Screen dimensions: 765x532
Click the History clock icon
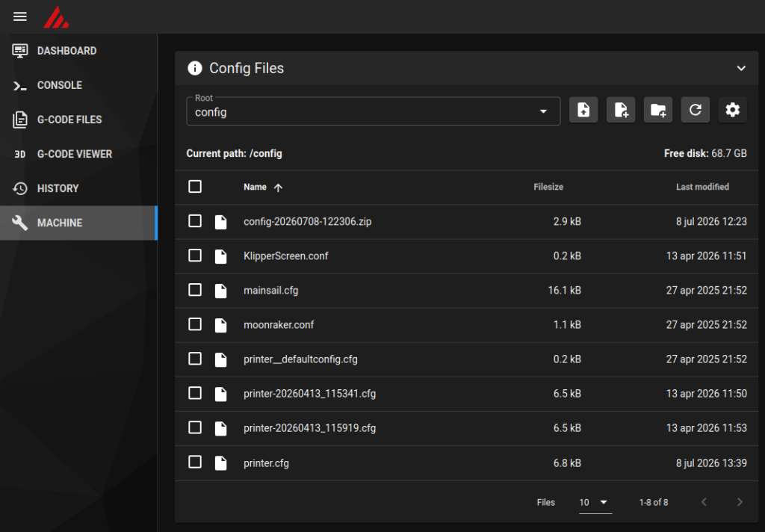coord(20,188)
